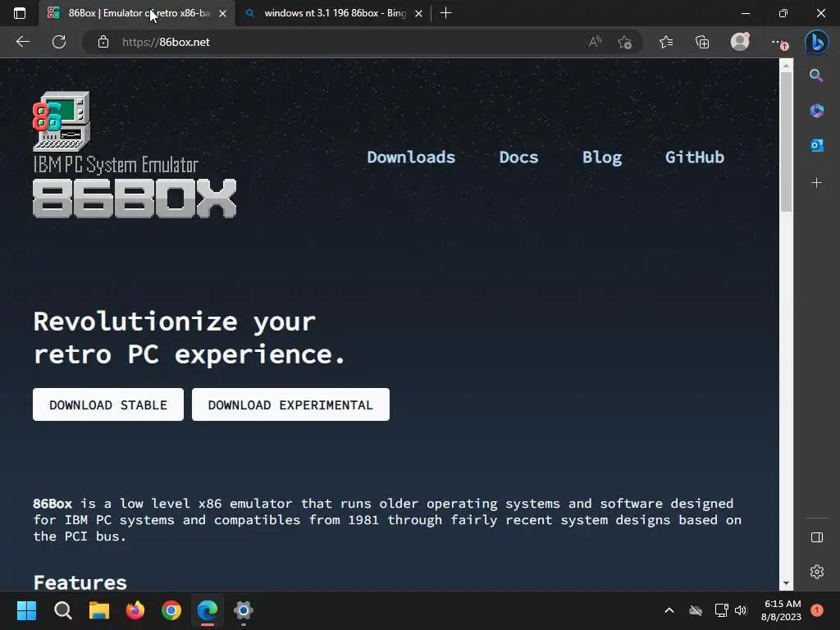
Task: Click the 86BOX wordmark logo
Action: [135, 199]
